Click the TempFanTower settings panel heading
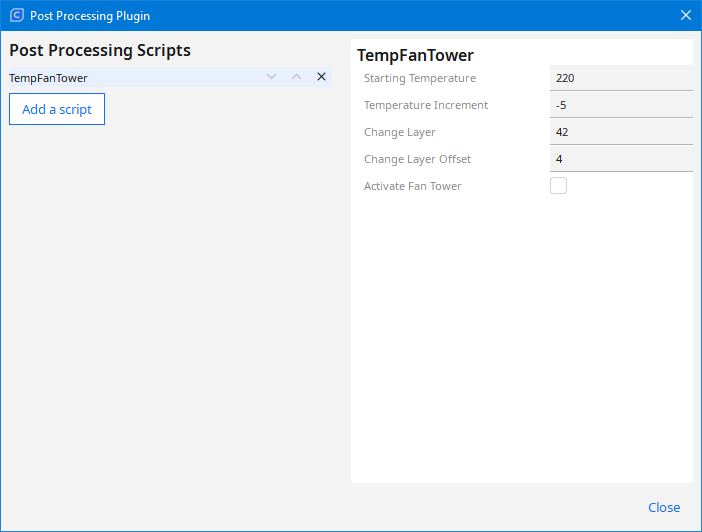This screenshot has height=532, width=702. click(x=415, y=56)
